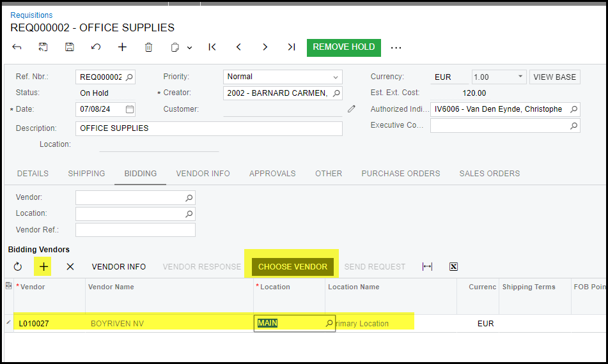The width and height of the screenshot is (608, 364).
Task: Open the Requisitions breadcrumb link
Action: 31,15
